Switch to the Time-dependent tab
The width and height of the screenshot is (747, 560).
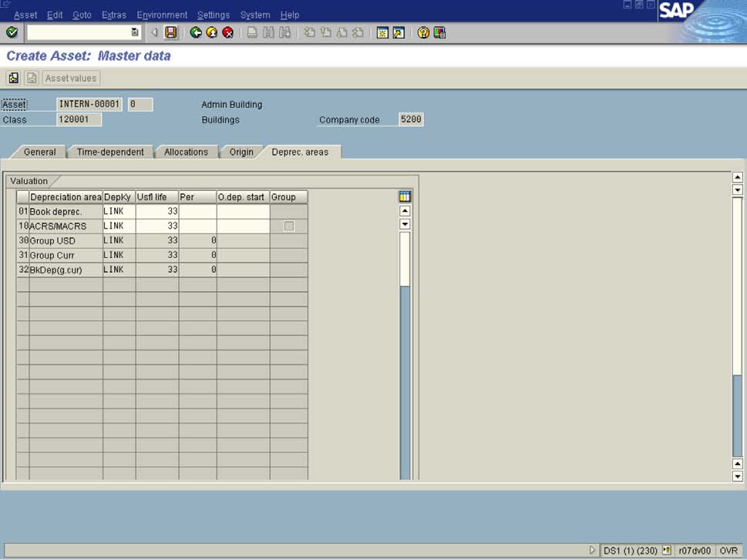(109, 152)
